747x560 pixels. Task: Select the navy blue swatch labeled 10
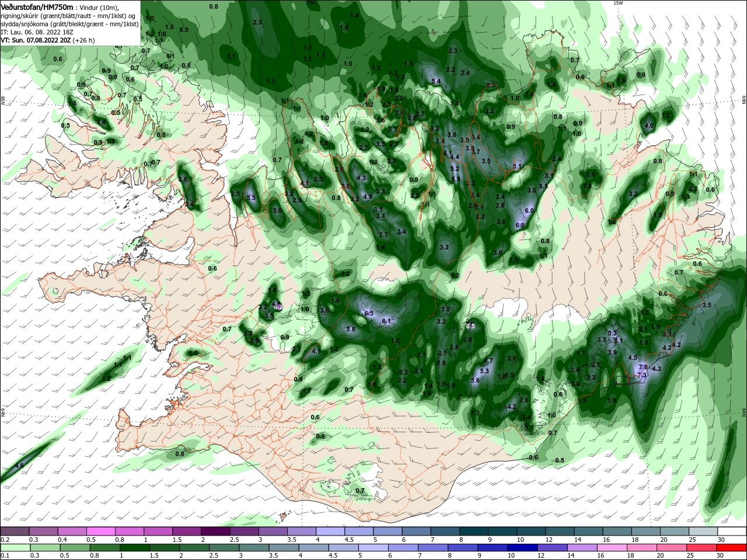pos(523,548)
